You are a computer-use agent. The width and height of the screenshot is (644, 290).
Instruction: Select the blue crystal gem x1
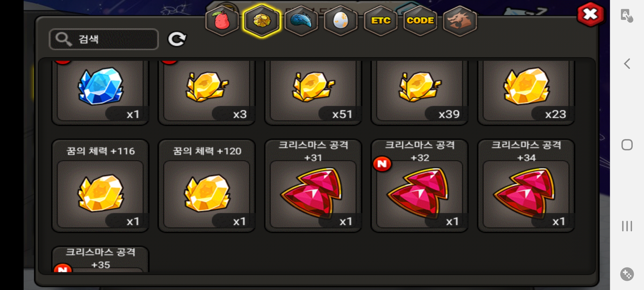pyautogui.click(x=100, y=91)
